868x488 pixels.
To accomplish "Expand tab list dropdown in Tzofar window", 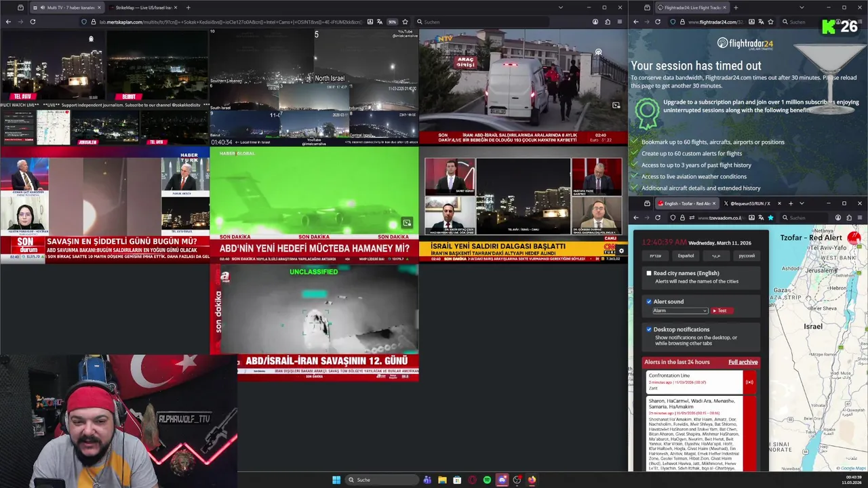I will 802,203.
